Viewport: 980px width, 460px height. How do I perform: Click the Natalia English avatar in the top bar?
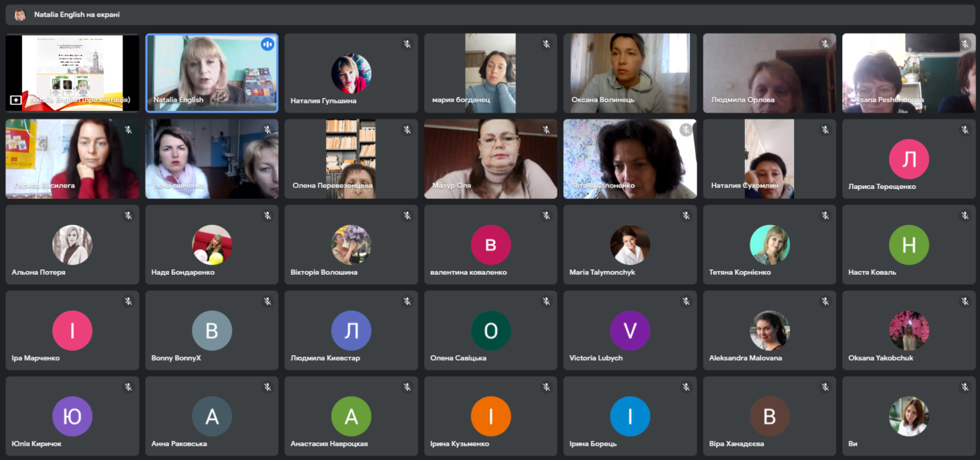20,15
